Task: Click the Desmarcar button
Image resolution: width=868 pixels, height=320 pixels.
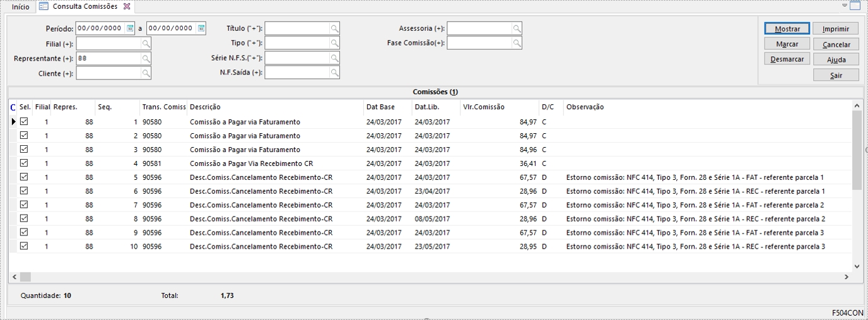Action: tap(787, 59)
